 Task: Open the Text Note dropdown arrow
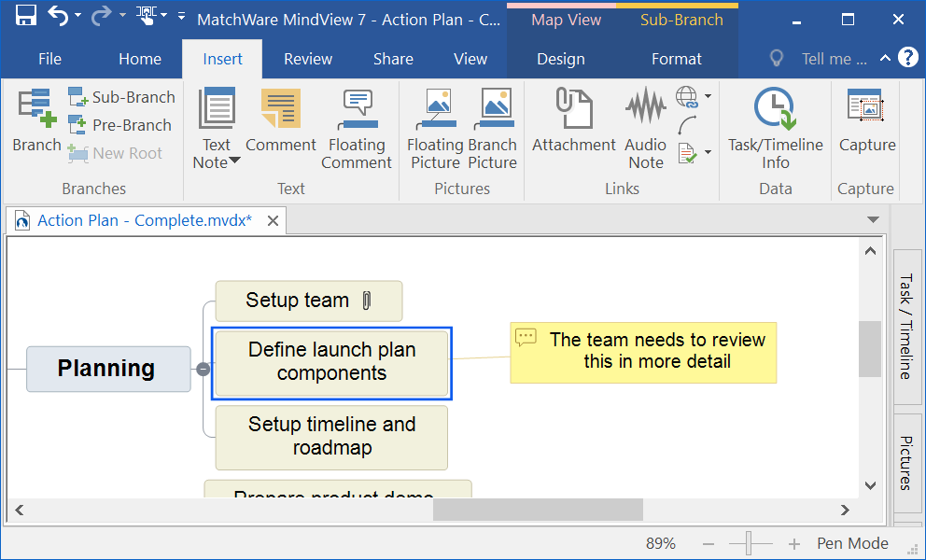click(x=234, y=161)
